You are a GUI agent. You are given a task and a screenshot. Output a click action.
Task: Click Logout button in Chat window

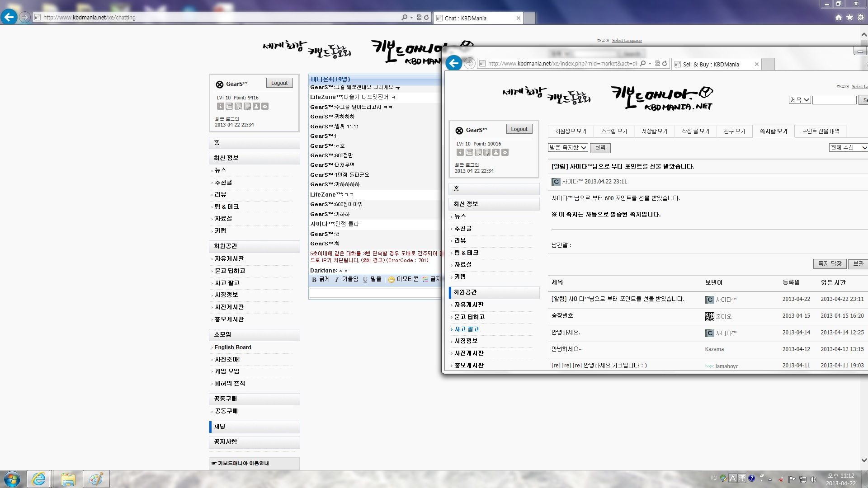pos(279,83)
